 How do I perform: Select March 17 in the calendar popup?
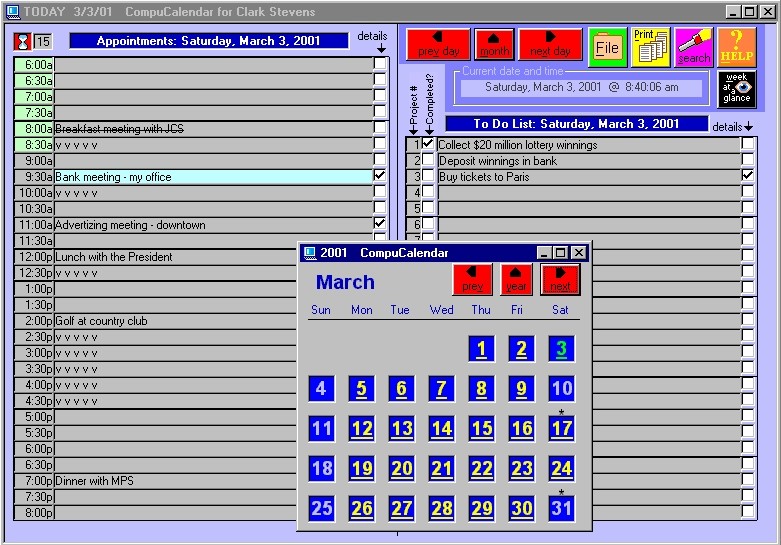tap(561, 428)
